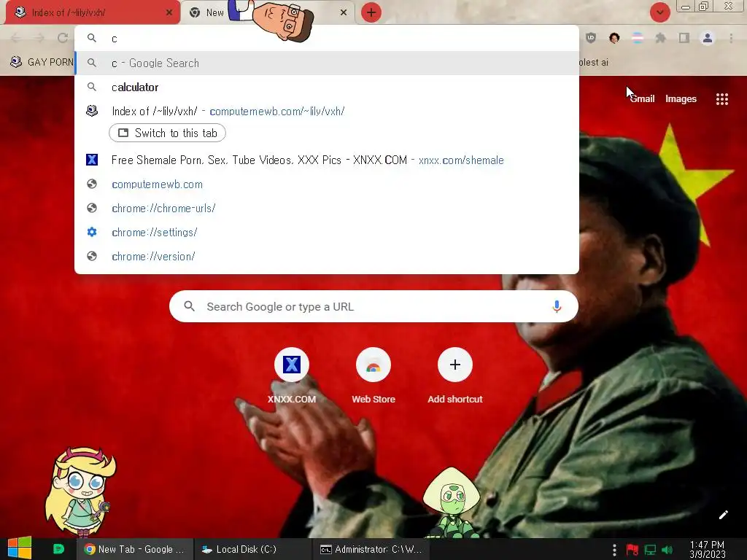
Task: Click the reload page icon
Action: point(63,38)
